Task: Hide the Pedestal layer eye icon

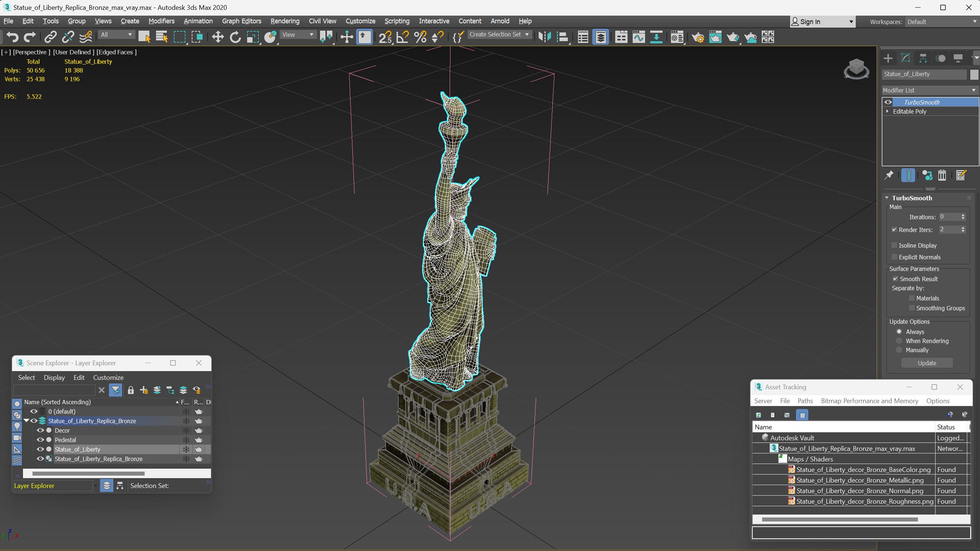Action: tap(40, 440)
